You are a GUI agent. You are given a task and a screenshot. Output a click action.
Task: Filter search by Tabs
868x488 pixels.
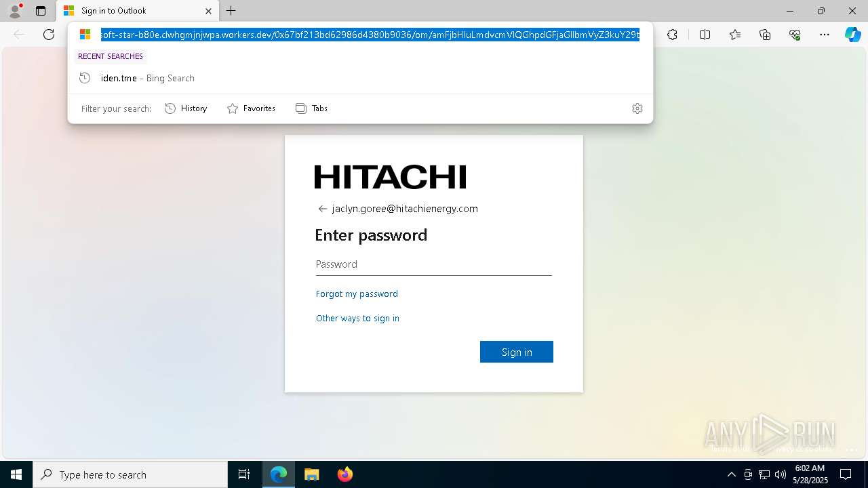click(x=312, y=108)
